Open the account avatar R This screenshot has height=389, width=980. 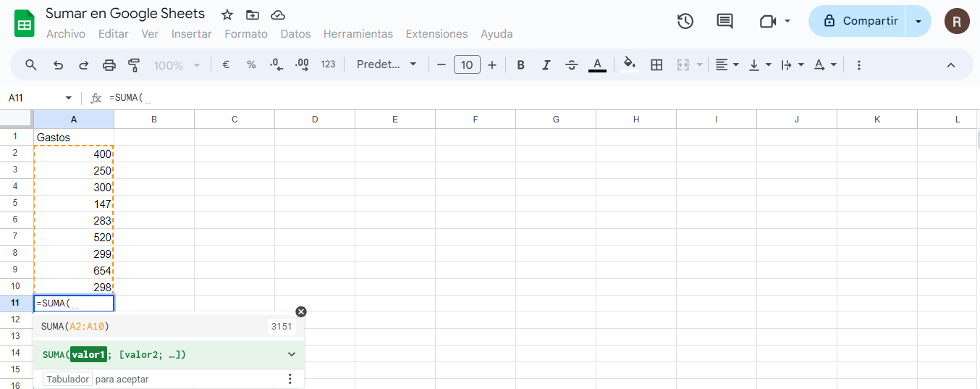point(957,21)
